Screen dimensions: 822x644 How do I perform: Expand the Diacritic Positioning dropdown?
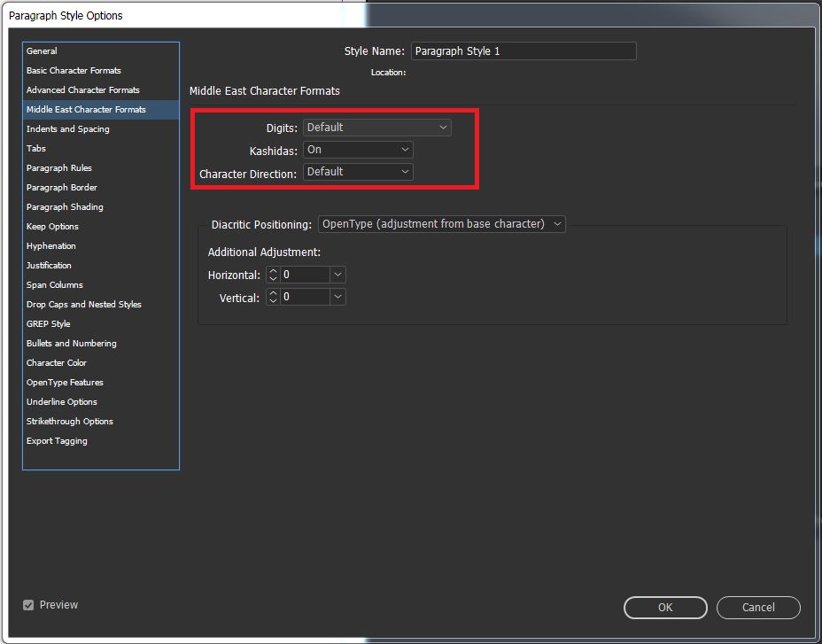[x=441, y=224]
